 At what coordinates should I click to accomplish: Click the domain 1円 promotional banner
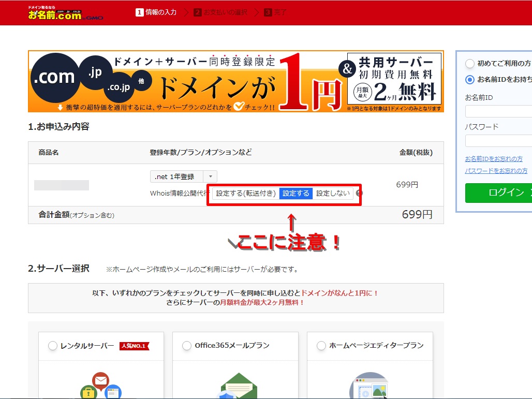click(236, 81)
